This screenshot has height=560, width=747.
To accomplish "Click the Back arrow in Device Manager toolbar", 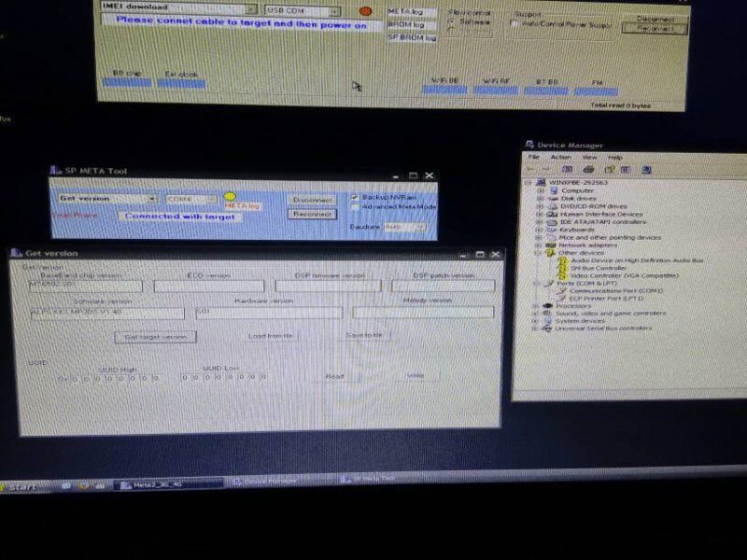I will [x=531, y=169].
